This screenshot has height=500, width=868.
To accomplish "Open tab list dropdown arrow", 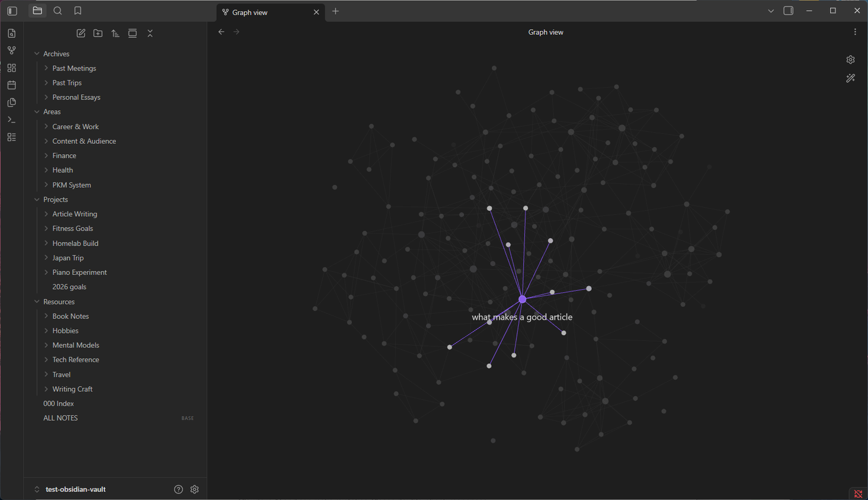I will point(771,11).
